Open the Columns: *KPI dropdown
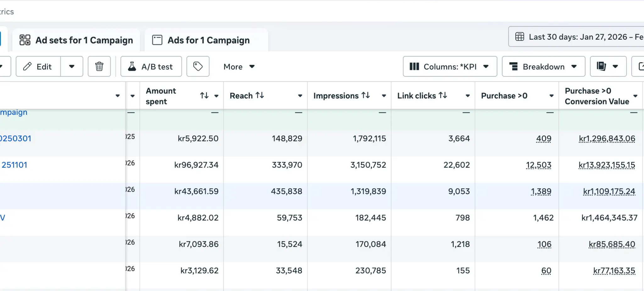This screenshot has height=291, width=644. click(x=449, y=66)
